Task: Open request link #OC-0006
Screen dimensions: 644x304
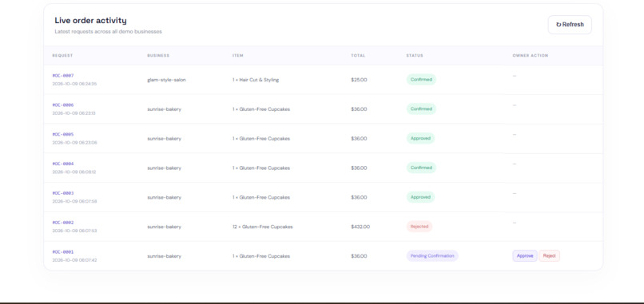Action: click(x=63, y=105)
